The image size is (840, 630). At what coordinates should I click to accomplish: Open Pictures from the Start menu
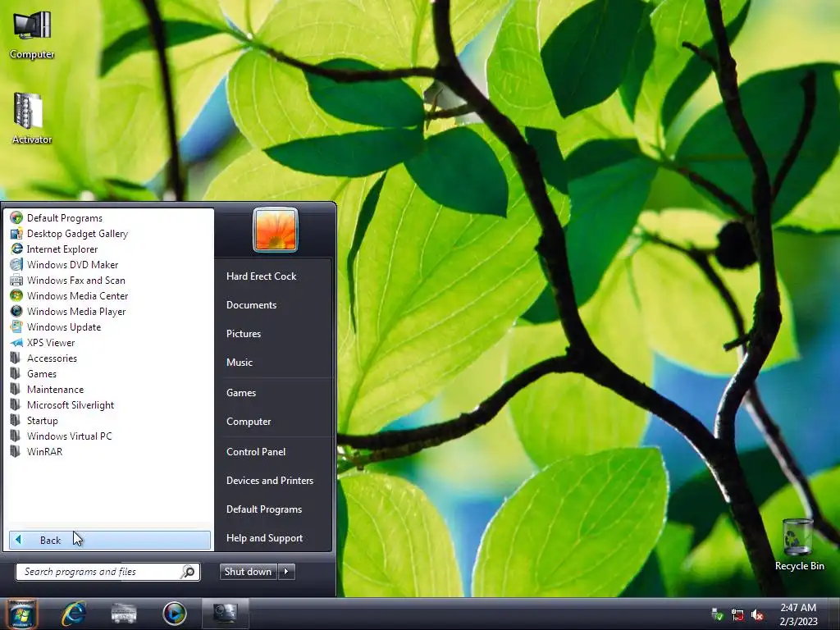point(243,334)
